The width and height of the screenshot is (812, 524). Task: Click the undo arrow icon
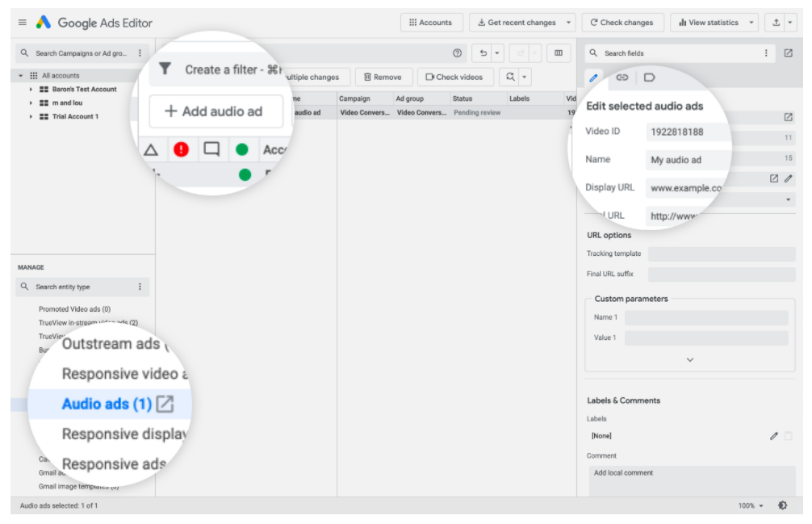coord(483,52)
